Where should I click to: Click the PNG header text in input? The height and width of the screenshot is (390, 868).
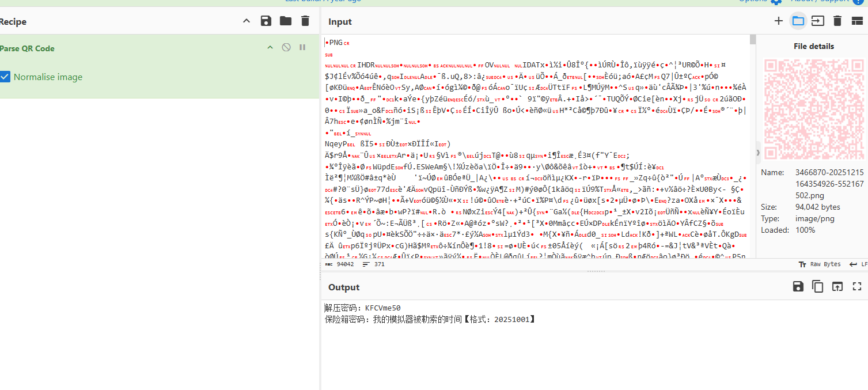coord(336,42)
